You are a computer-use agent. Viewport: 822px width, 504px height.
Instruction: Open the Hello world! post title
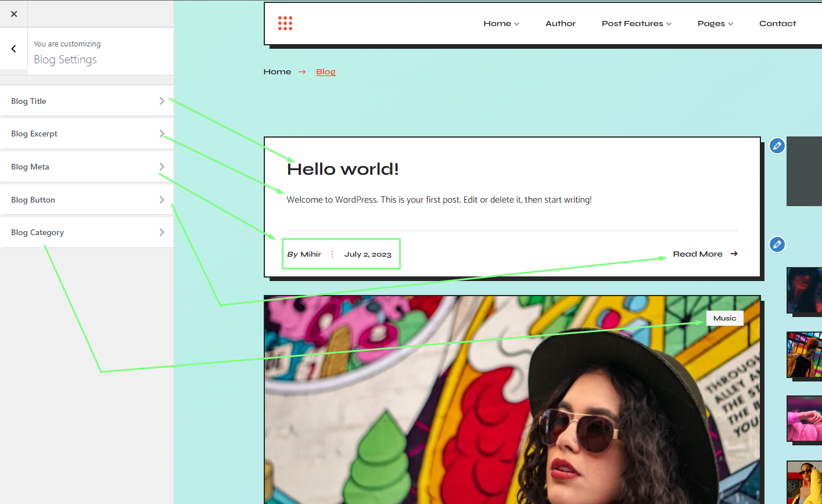[343, 169]
